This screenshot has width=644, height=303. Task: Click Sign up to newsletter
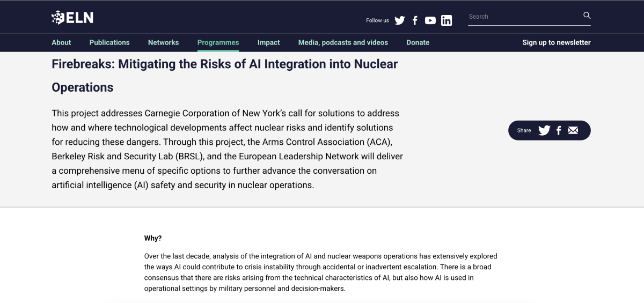pyautogui.click(x=556, y=42)
